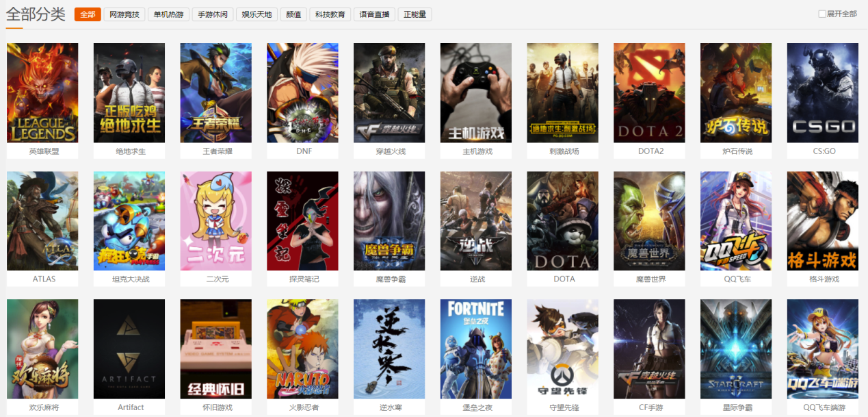Click the 堡垒之夜 caption text

[477, 407]
